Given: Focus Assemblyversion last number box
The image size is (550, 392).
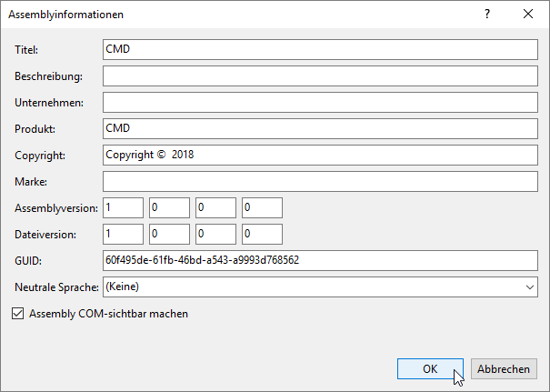Looking at the screenshot, I should tap(262, 207).
